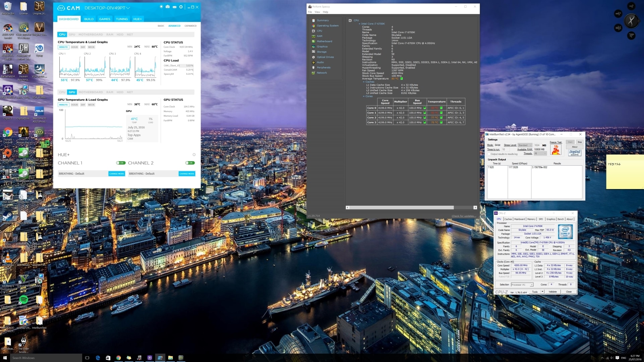Collapse Intel Core i7 6700K tree node

pyautogui.click(x=360, y=24)
